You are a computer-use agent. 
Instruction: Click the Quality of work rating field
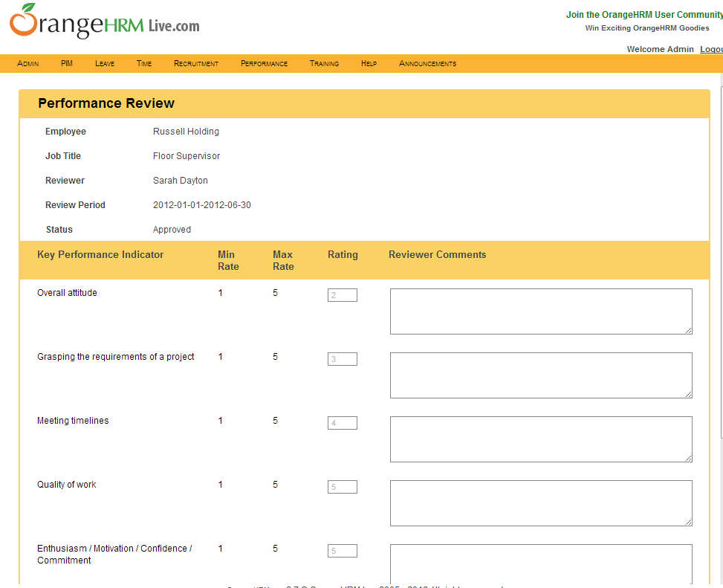pos(342,487)
